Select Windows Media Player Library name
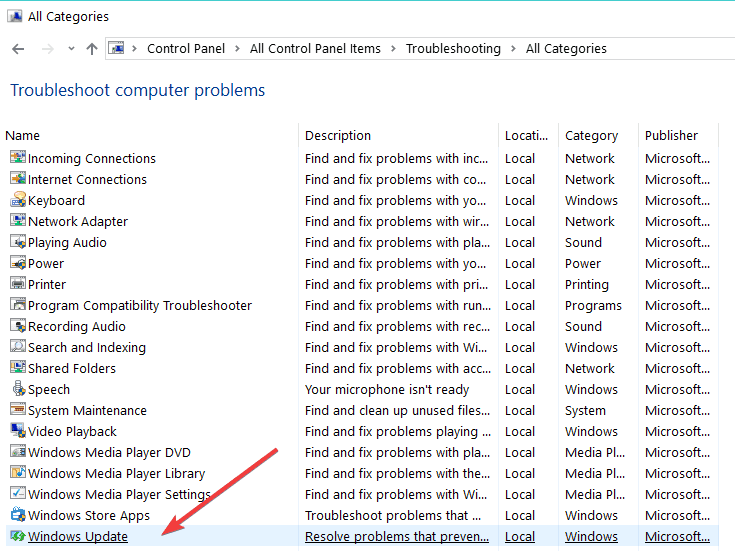The image size is (735, 551). [x=116, y=474]
